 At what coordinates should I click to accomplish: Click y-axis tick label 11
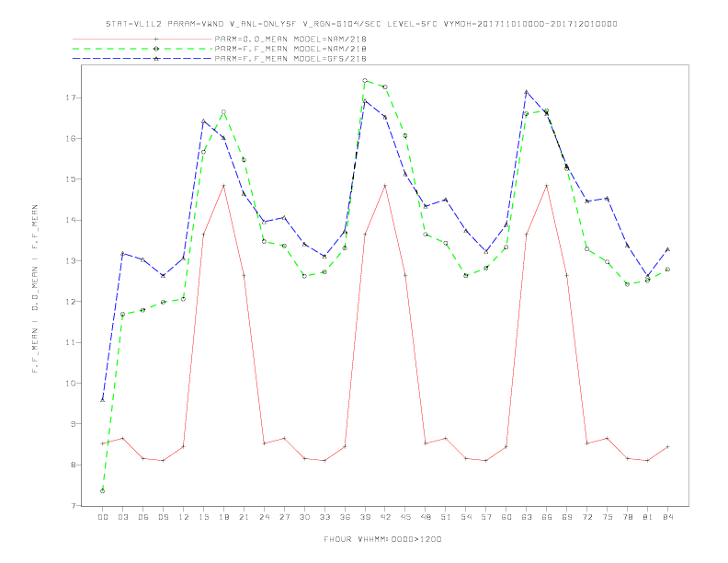point(71,342)
